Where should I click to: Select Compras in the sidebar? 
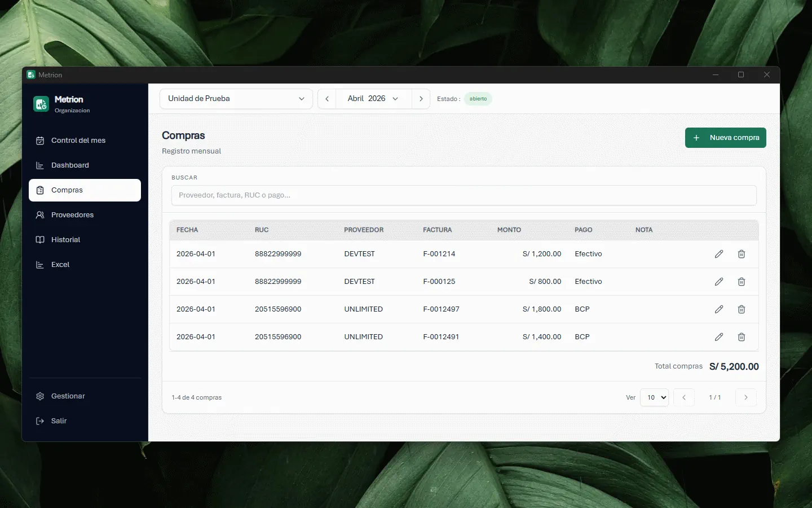85,190
